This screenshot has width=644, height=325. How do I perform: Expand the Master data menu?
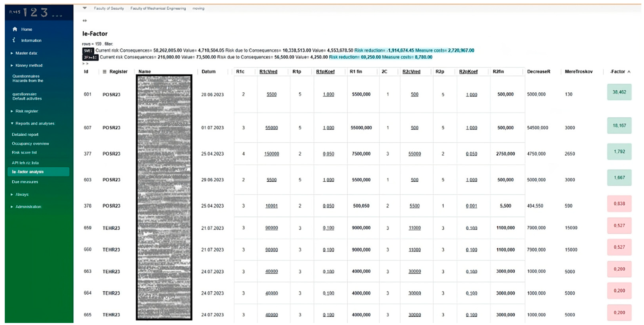(x=26, y=53)
